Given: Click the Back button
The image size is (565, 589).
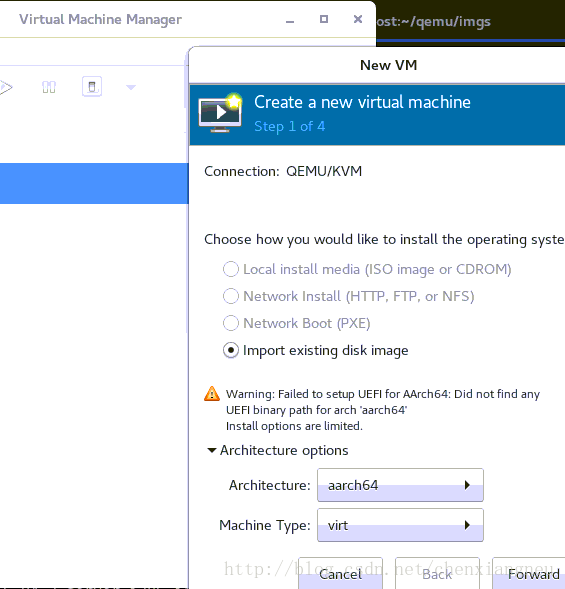Looking at the screenshot, I should coord(437,574).
